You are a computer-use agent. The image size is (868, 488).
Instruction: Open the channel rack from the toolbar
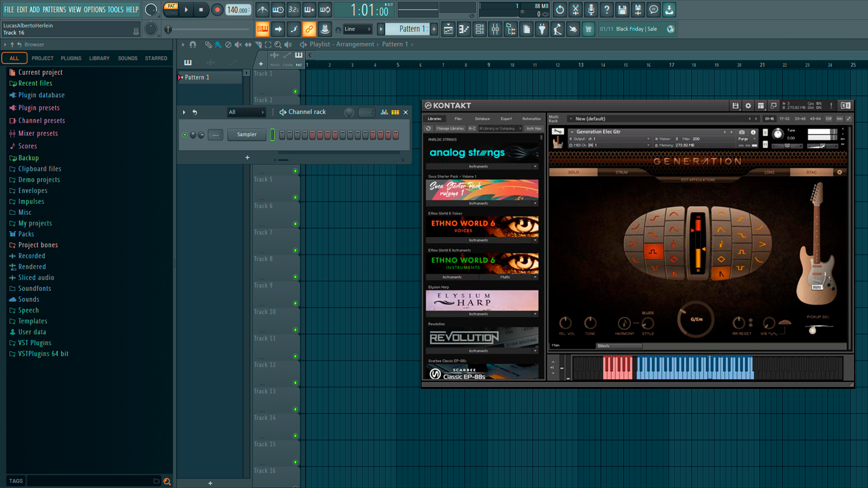click(x=480, y=29)
